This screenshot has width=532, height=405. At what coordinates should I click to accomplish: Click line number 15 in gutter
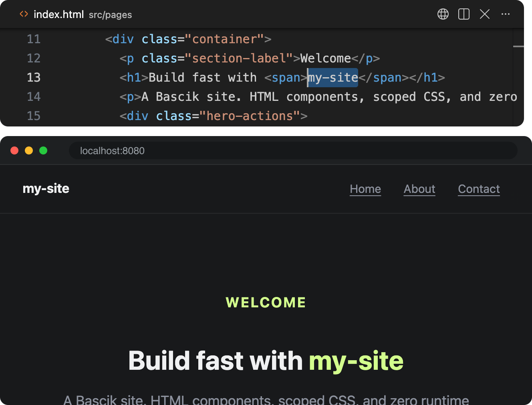pyautogui.click(x=34, y=116)
